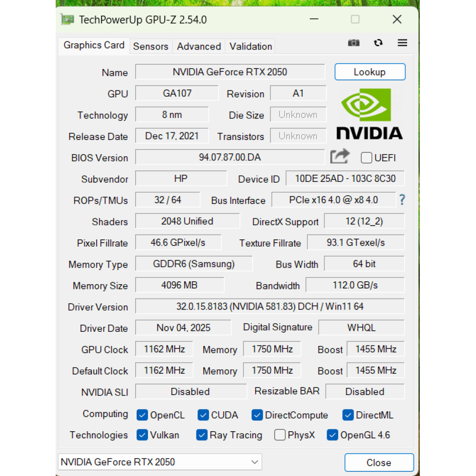Click the Close button

click(x=379, y=463)
